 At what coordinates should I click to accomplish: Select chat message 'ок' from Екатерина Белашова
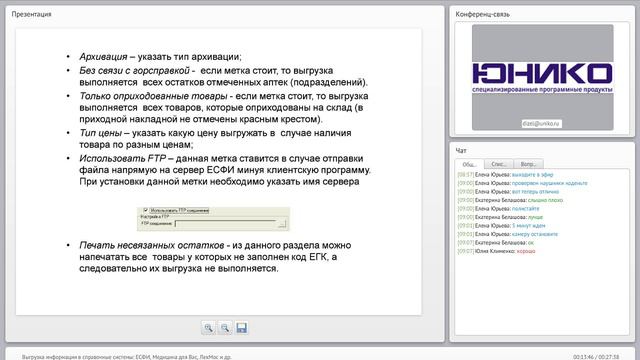pyautogui.click(x=531, y=243)
